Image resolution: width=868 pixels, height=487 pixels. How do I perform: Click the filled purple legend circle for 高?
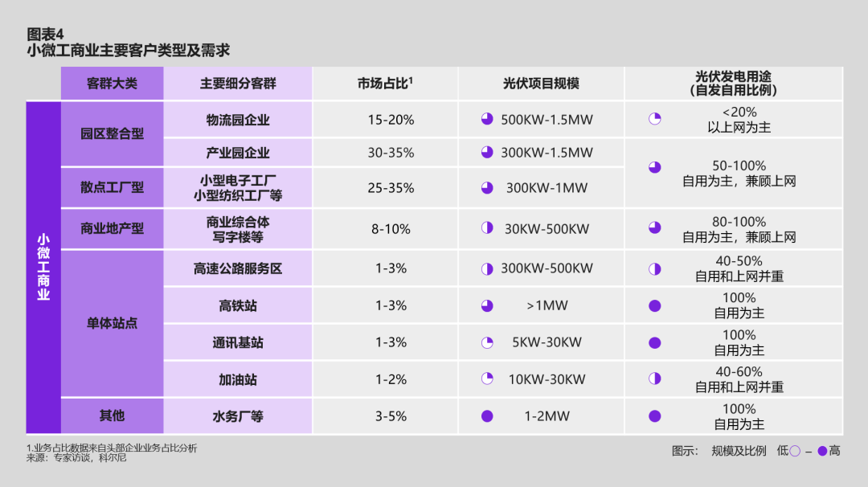point(822,451)
